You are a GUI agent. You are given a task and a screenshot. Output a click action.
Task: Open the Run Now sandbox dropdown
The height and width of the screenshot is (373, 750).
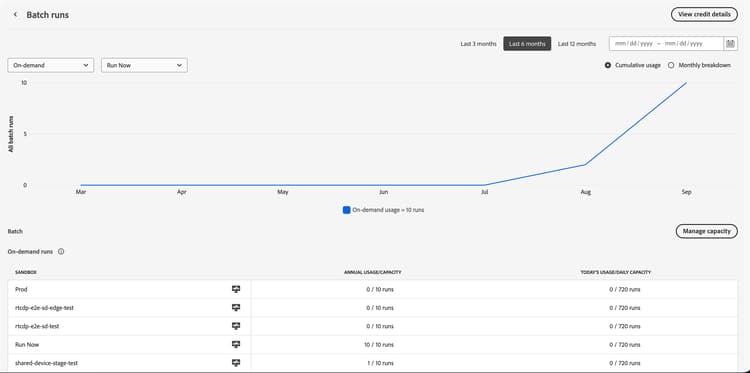coord(144,66)
